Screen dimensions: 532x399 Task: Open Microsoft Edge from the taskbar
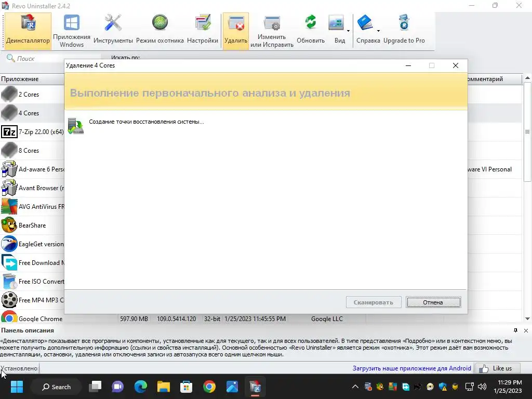point(140,387)
